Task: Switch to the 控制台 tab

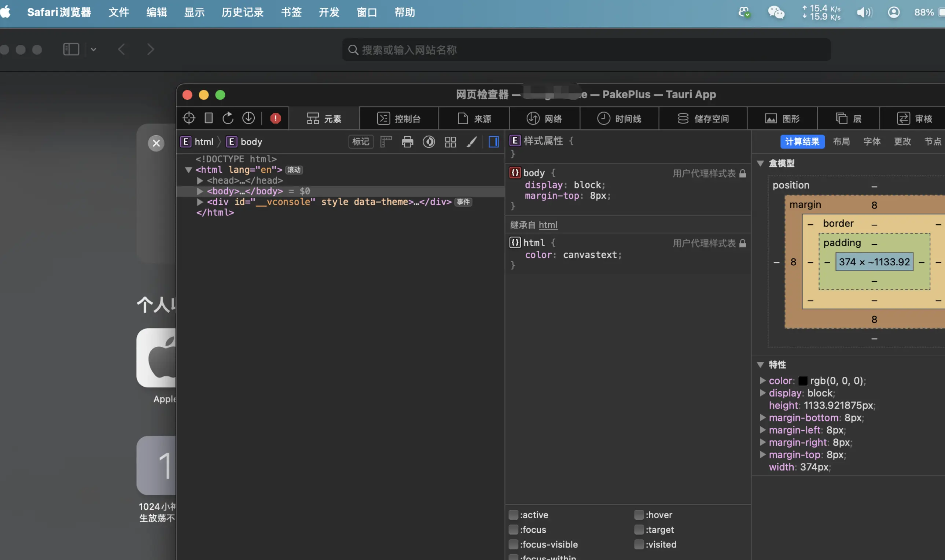Action: click(399, 118)
